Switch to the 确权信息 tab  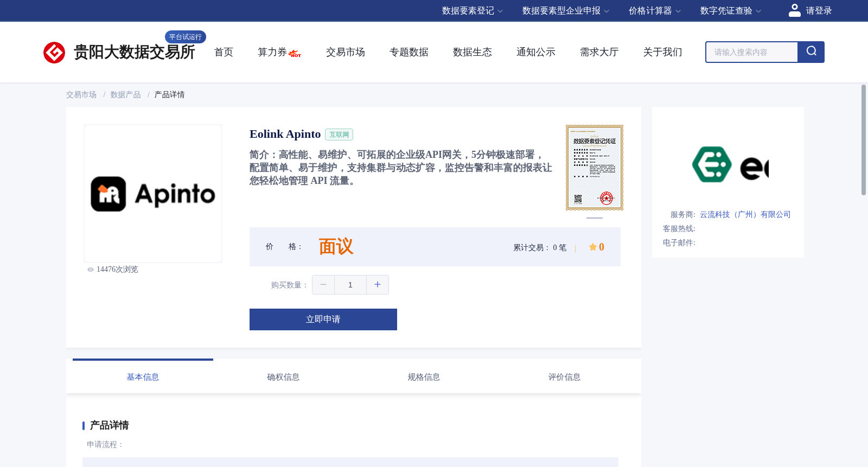click(x=283, y=376)
